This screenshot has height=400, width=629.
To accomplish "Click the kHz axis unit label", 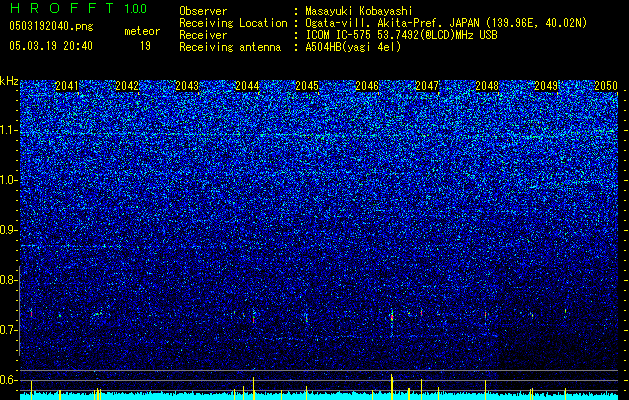I will [x=9, y=81].
